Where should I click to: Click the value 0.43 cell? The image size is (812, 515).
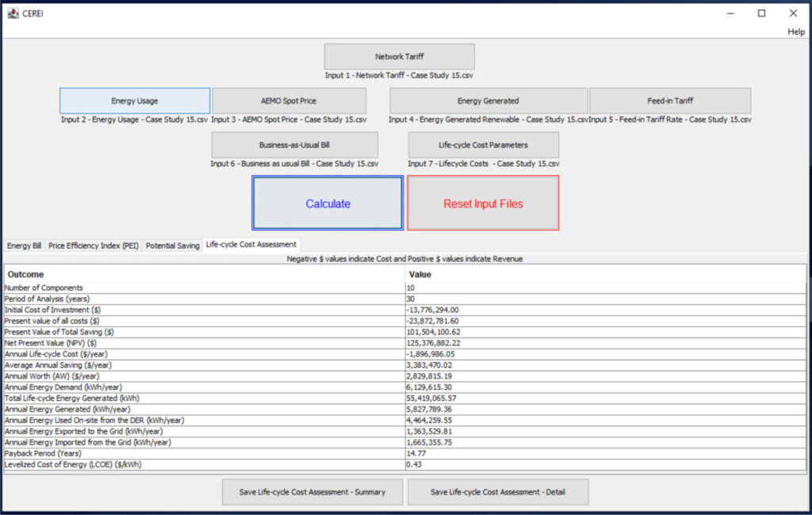click(x=606, y=464)
